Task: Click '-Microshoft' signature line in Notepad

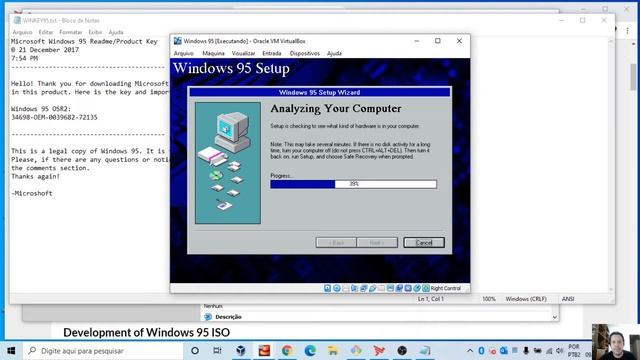Action: tap(32, 193)
